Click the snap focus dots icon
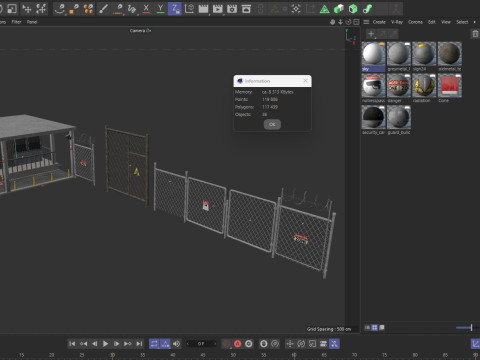Screen dimensions: 480x360 click(x=296, y=9)
